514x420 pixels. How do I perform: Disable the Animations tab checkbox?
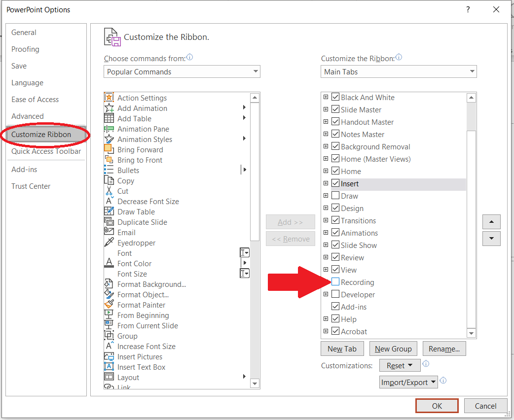pos(335,233)
